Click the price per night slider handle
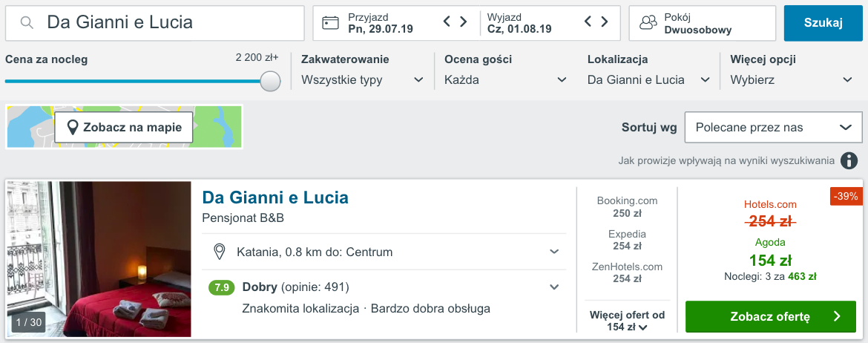 tap(270, 81)
